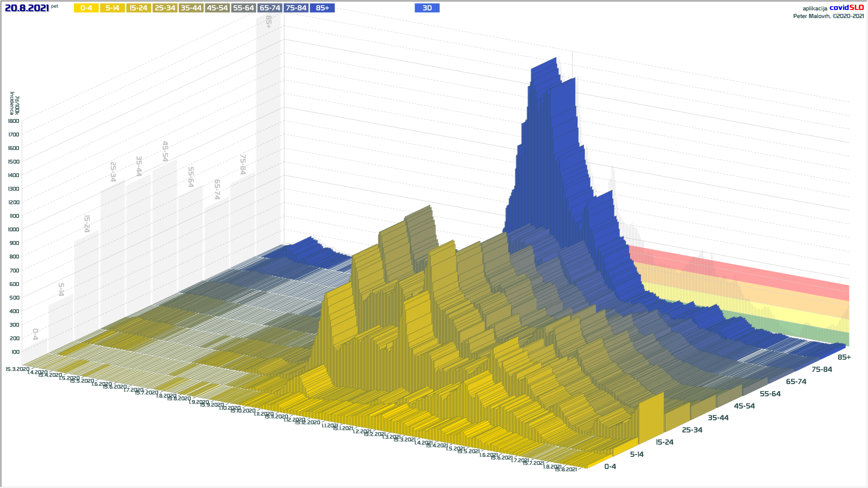Toggle the 25-34 age group button
The width and height of the screenshot is (868, 488).
(x=165, y=8)
